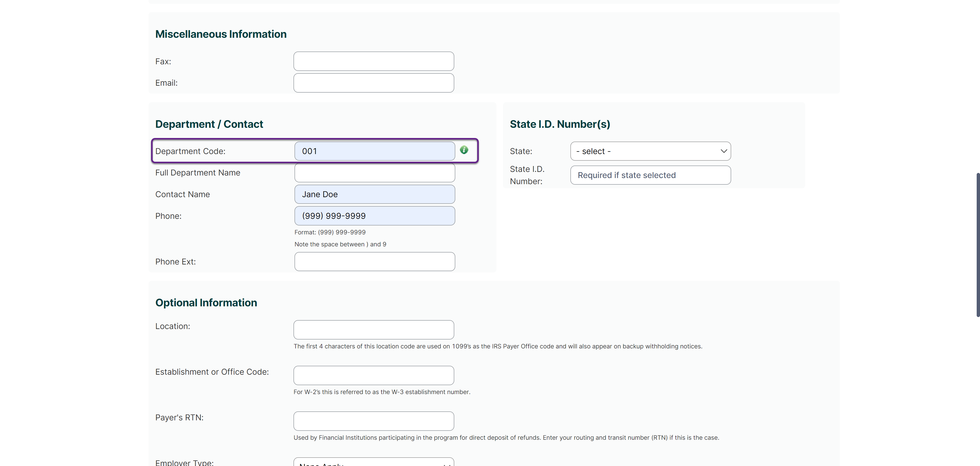Viewport: 980px width, 466px height.
Task: Click the Miscellaneous Information heading
Action: pyautogui.click(x=221, y=34)
